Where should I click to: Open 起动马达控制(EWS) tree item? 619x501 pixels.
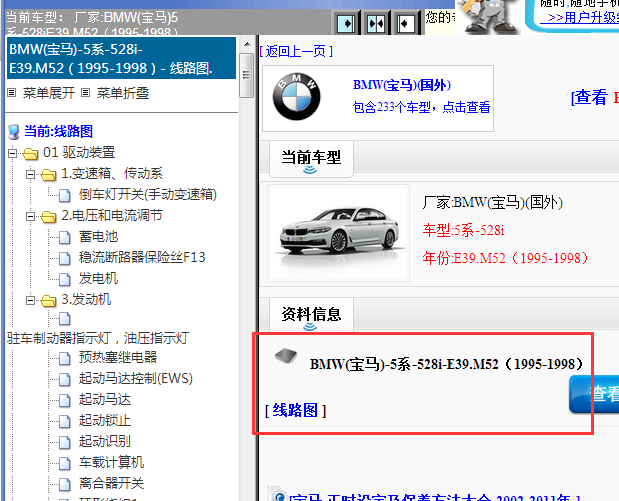coord(136,378)
